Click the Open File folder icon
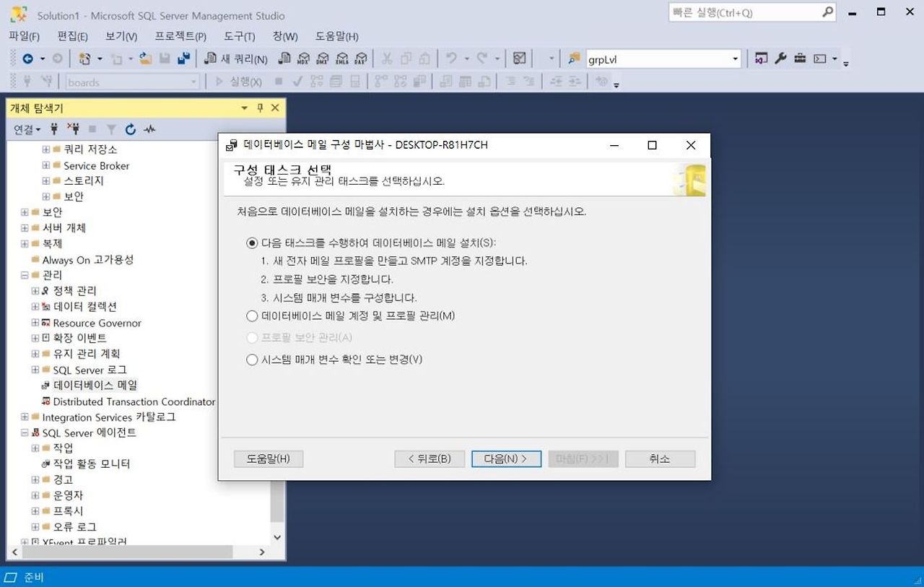Viewport: 924px width, 587px height. [x=145, y=59]
